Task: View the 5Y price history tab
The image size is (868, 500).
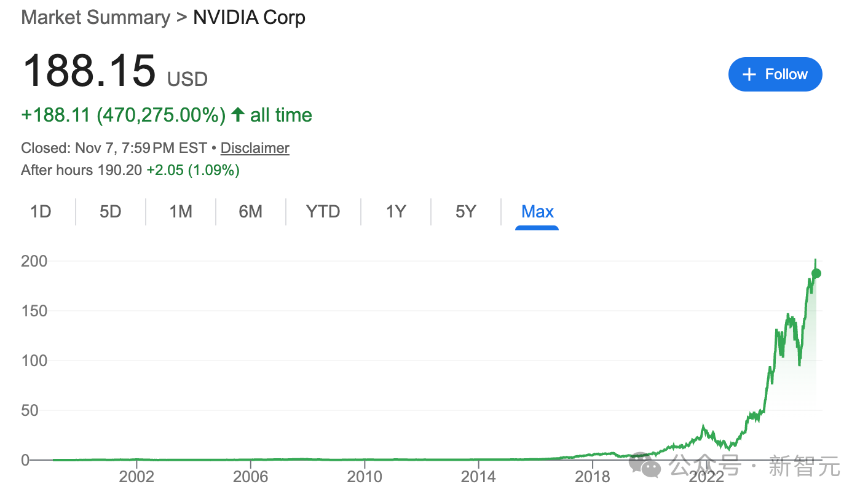Action: 466,212
